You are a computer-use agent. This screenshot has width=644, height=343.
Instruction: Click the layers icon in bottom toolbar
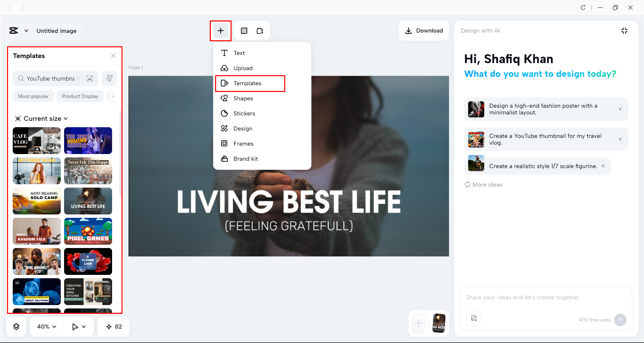(x=16, y=326)
